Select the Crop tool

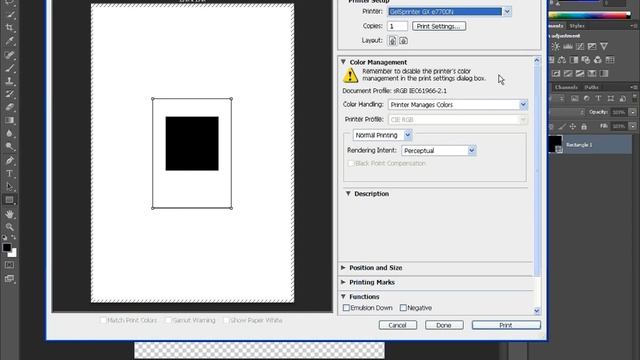[9, 28]
